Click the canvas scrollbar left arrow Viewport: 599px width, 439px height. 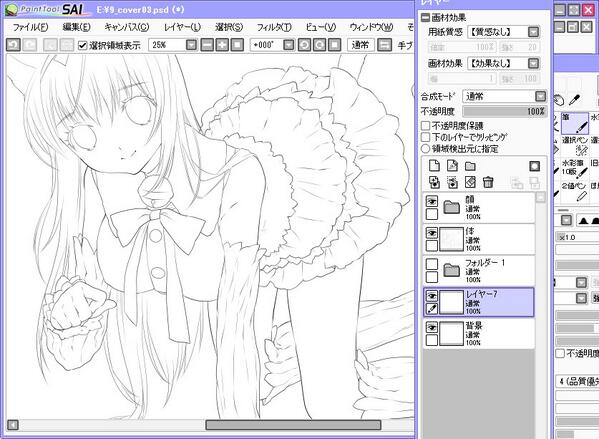point(13,425)
